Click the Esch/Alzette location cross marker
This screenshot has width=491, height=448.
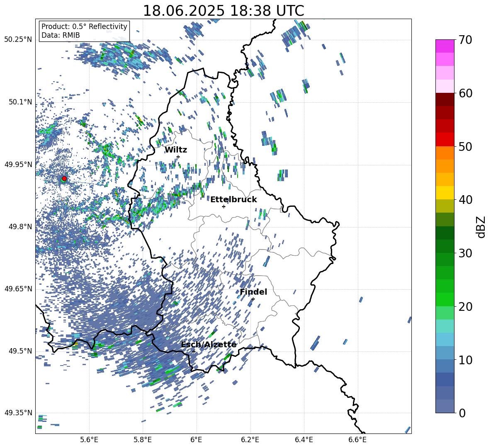click(x=194, y=351)
